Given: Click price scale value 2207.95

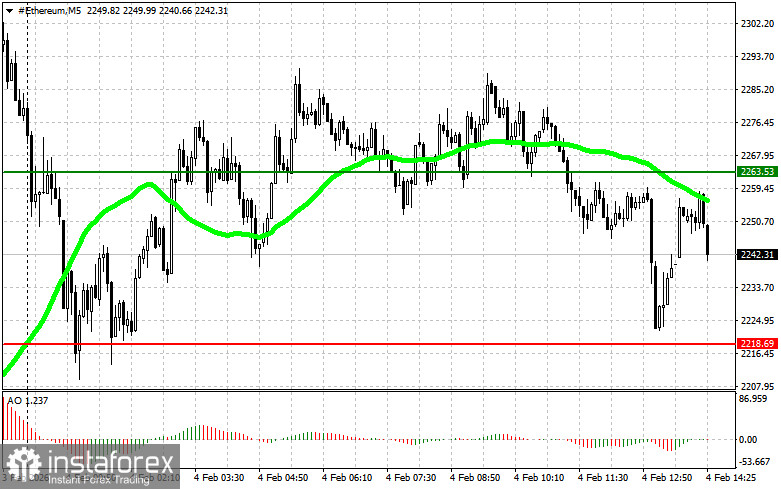Looking at the screenshot, I should point(757,386).
